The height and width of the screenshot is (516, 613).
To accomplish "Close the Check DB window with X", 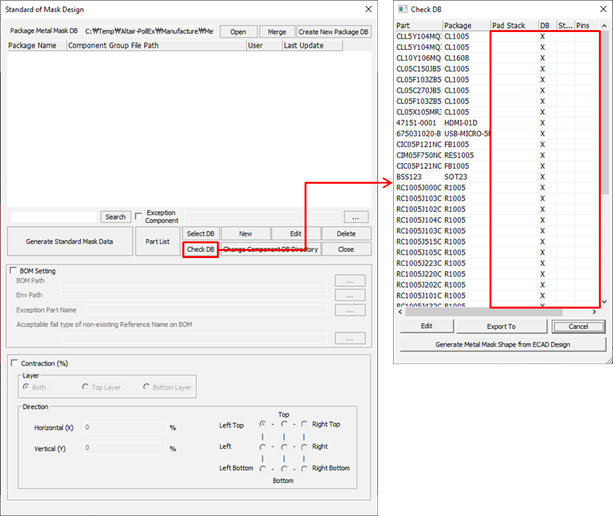I will click(x=599, y=8).
